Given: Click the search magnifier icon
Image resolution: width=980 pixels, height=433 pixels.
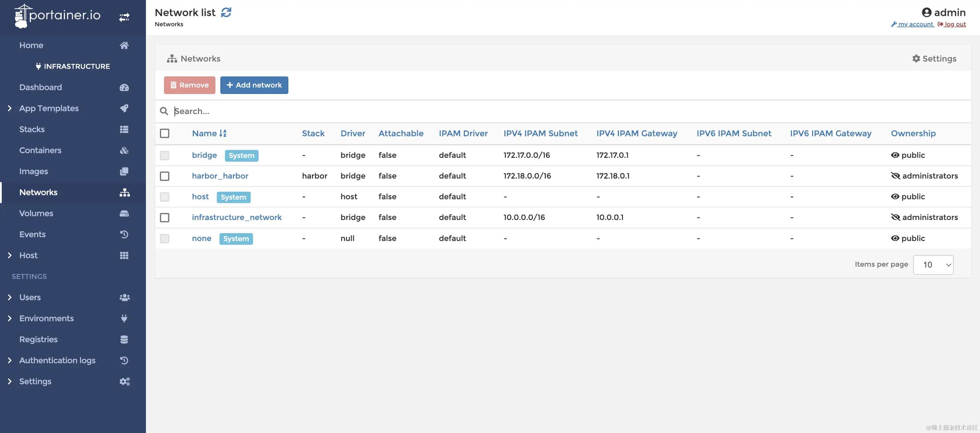Looking at the screenshot, I should (164, 111).
